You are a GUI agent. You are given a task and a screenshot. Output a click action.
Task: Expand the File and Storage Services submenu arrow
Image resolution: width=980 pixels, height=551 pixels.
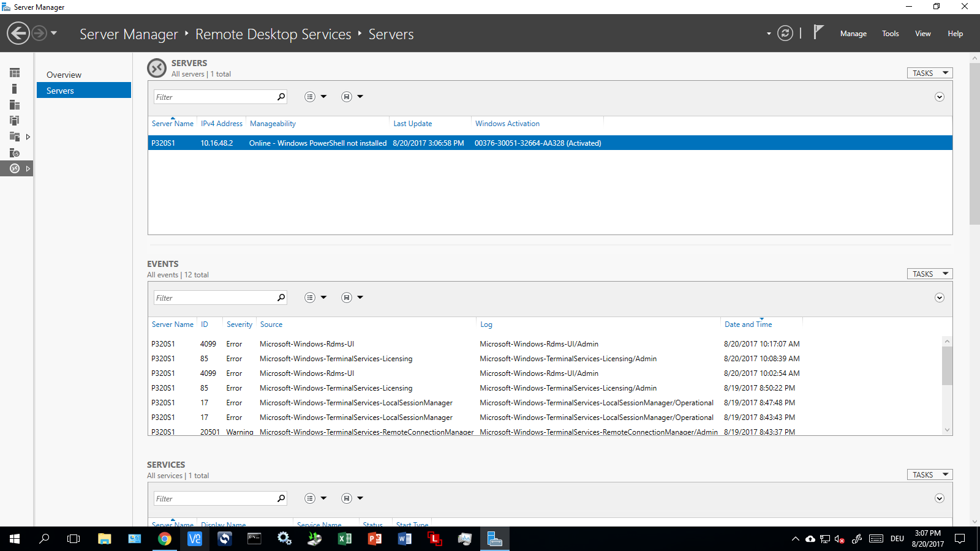point(28,137)
